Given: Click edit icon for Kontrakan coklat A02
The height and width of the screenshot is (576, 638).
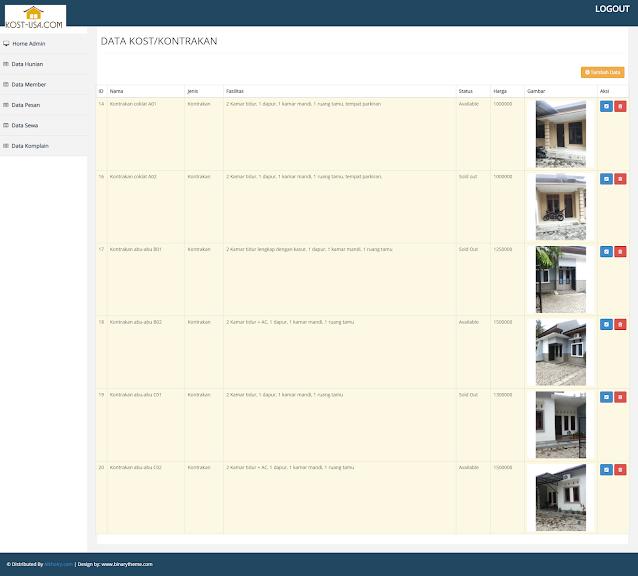Looking at the screenshot, I should pyautogui.click(x=606, y=179).
